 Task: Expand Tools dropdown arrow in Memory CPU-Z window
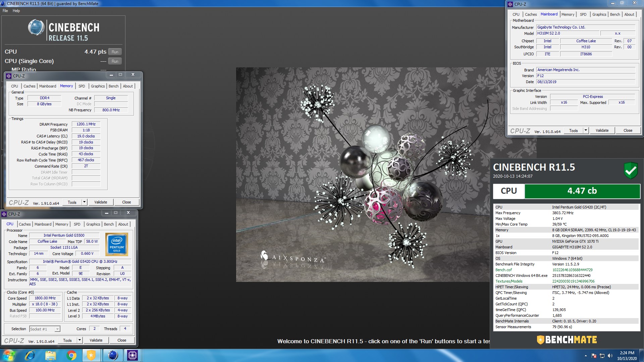click(x=85, y=202)
